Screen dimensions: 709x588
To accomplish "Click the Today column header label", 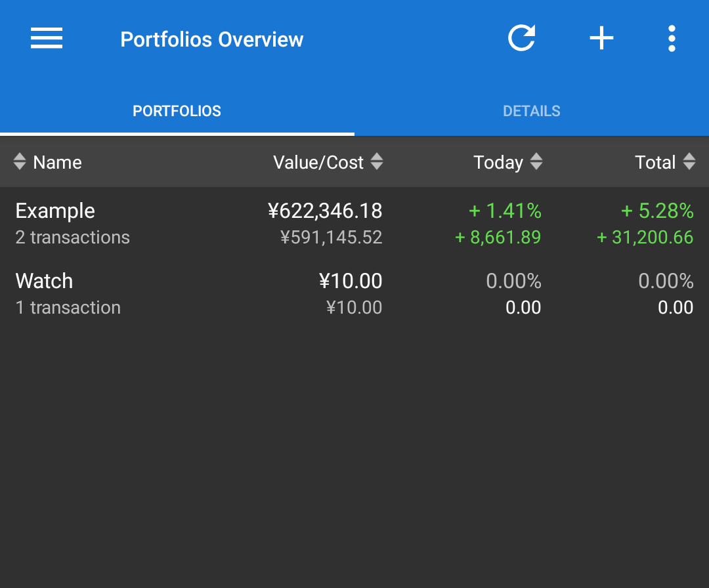I will click(498, 163).
